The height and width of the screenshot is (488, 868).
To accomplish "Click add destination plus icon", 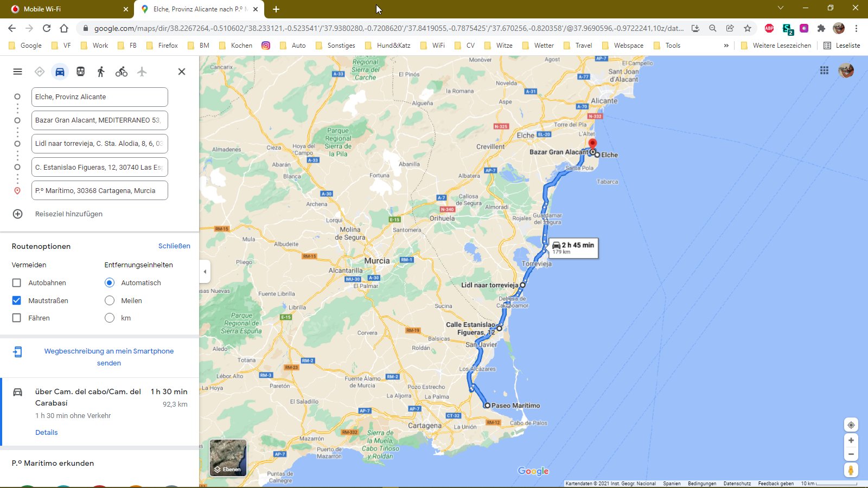I will tap(17, 214).
